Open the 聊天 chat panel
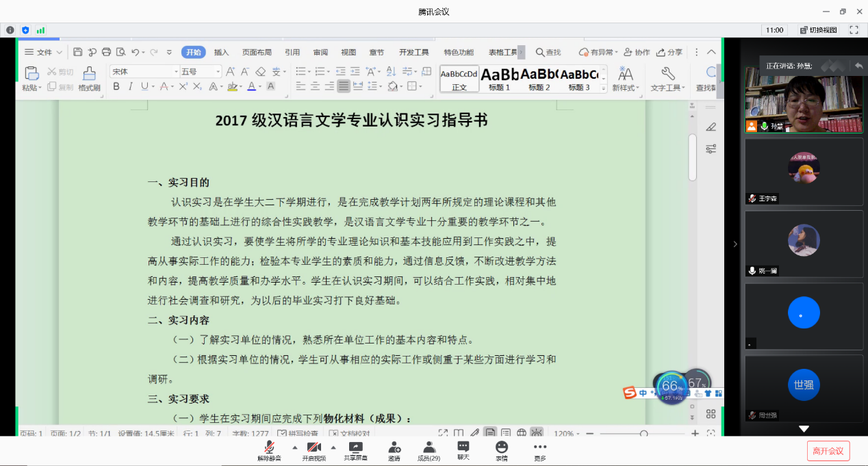The width and height of the screenshot is (868, 466). [x=463, y=447]
